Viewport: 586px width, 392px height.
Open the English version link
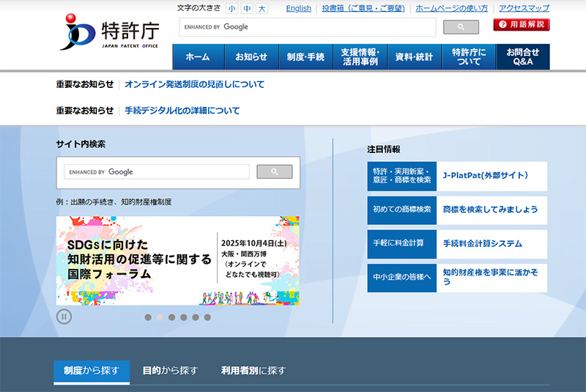pyautogui.click(x=298, y=9)
